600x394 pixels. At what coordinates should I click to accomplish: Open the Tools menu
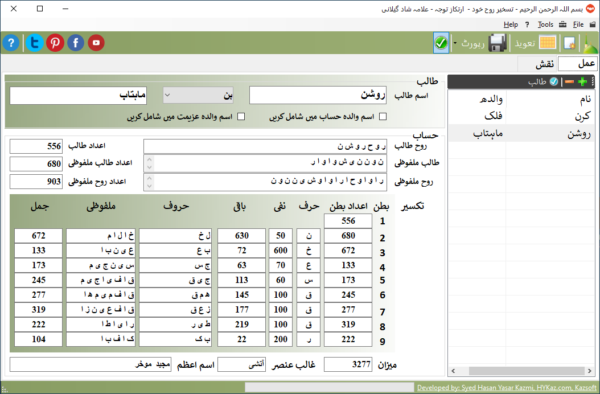click(x=545, y=25)
